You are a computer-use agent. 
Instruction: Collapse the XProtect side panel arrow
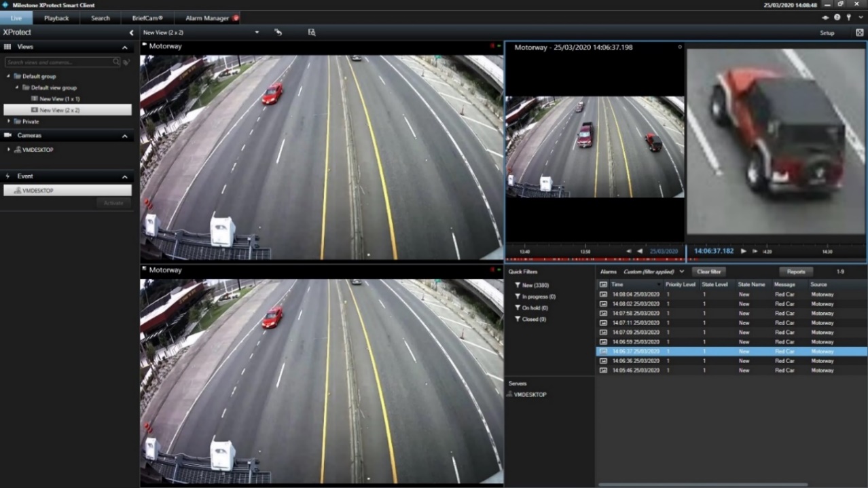(x=131, y=33)
